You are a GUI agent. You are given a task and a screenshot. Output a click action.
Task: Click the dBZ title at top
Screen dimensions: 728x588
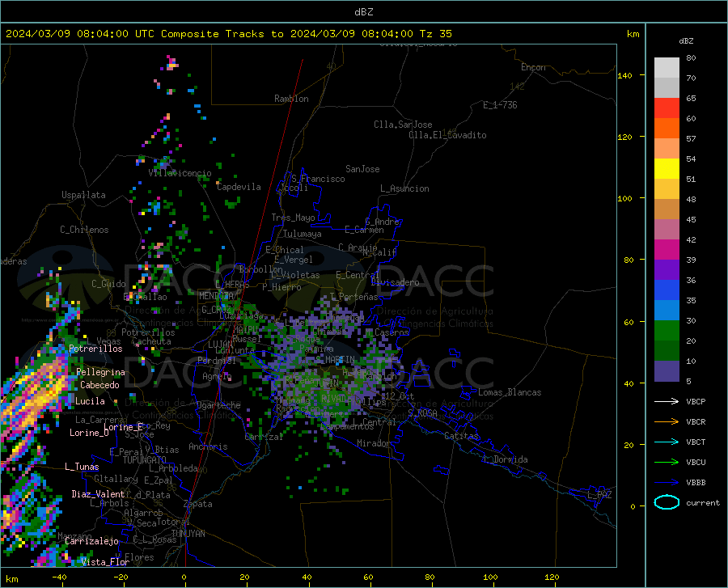coord(363,12)
